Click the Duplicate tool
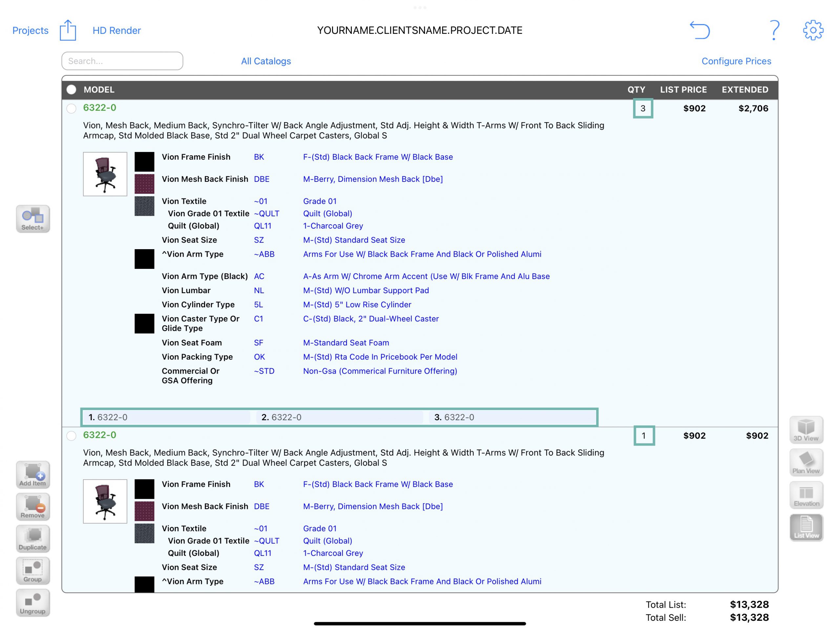Screen dimensions: 840x630 pos(33,538)
